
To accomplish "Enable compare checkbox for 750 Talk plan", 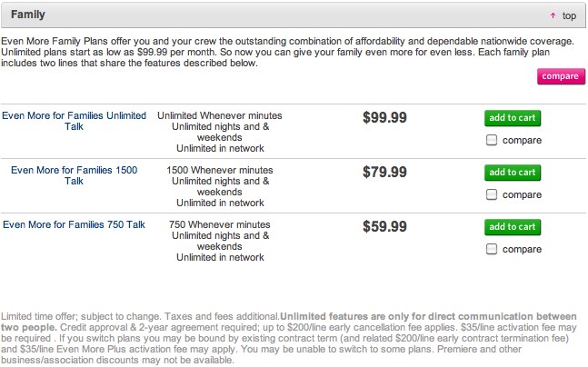I will [492, 249].
